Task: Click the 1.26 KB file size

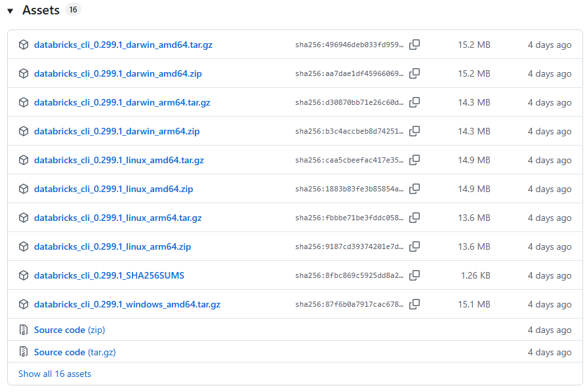Action: coord(476,276)
